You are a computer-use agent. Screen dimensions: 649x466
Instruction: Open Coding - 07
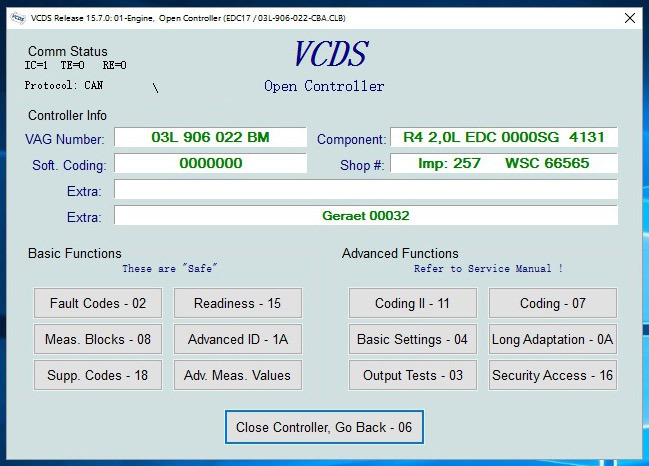(553, 303)
